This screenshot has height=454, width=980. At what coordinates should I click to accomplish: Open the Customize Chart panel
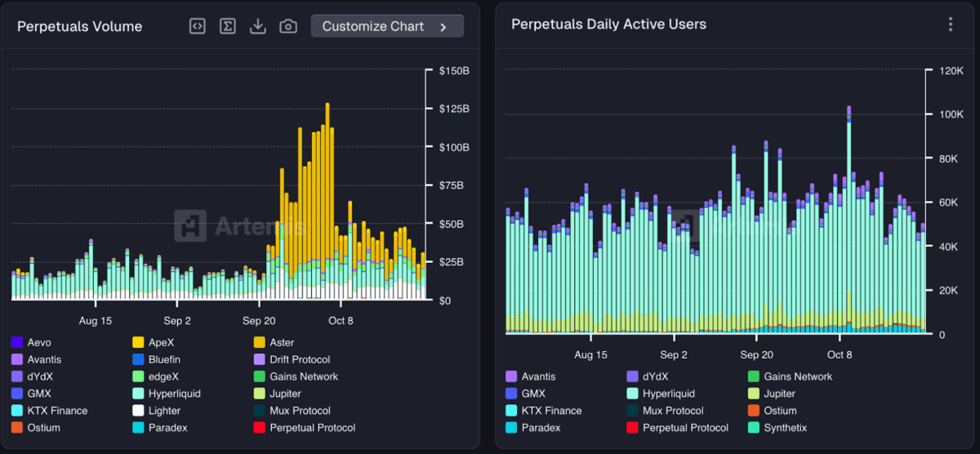pyautogui.click(x=387, y=26)
